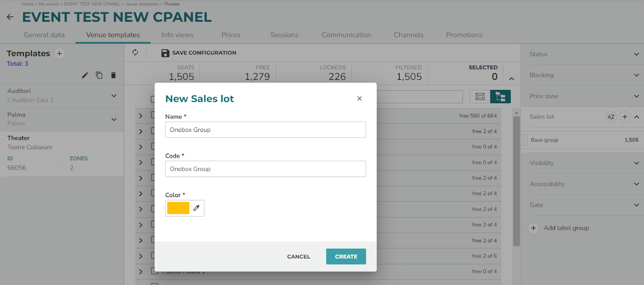Click the seat list vertical scrollbar

(x=516, y=181)
